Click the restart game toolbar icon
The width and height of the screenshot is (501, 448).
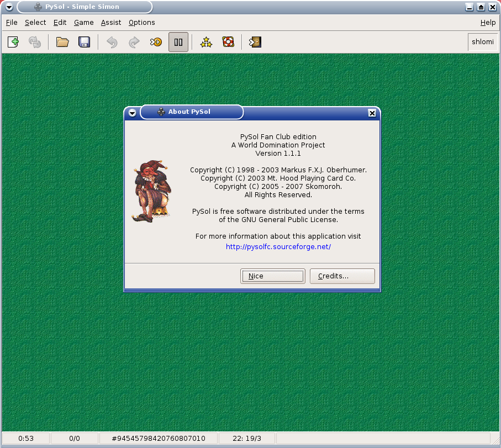click(35, 42)
